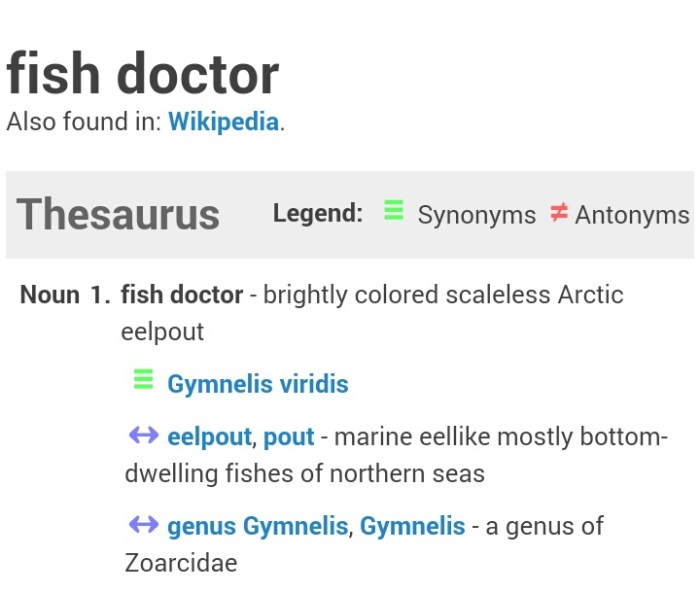Click the word Zoarcidae in the definition

coord(181,562)
